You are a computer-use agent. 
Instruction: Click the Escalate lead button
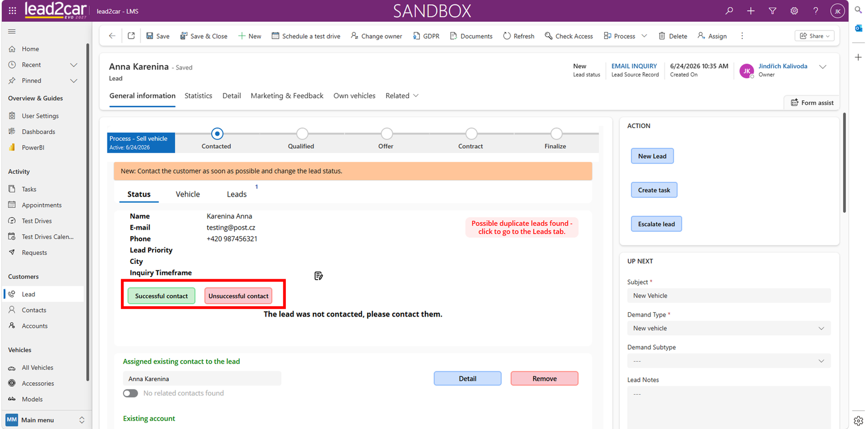(656, 224)
